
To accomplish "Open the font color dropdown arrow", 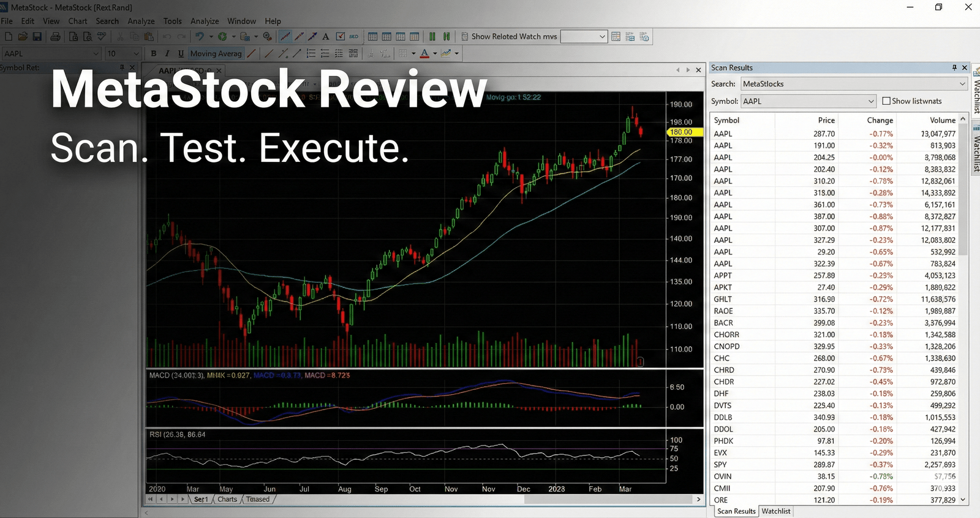I will click(435, 53).
